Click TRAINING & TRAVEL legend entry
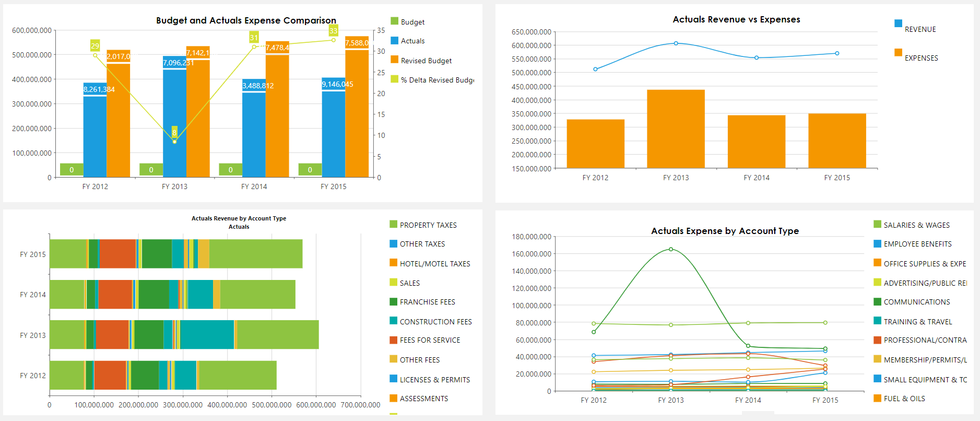 [913, 322]
